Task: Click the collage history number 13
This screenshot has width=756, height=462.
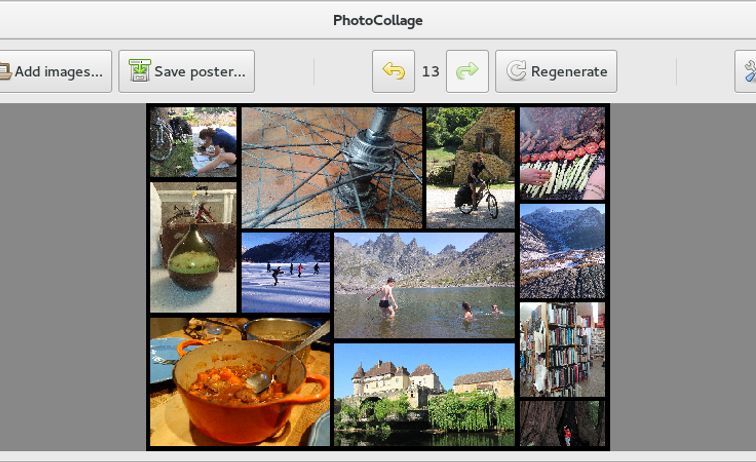Action: pos(430,72)
